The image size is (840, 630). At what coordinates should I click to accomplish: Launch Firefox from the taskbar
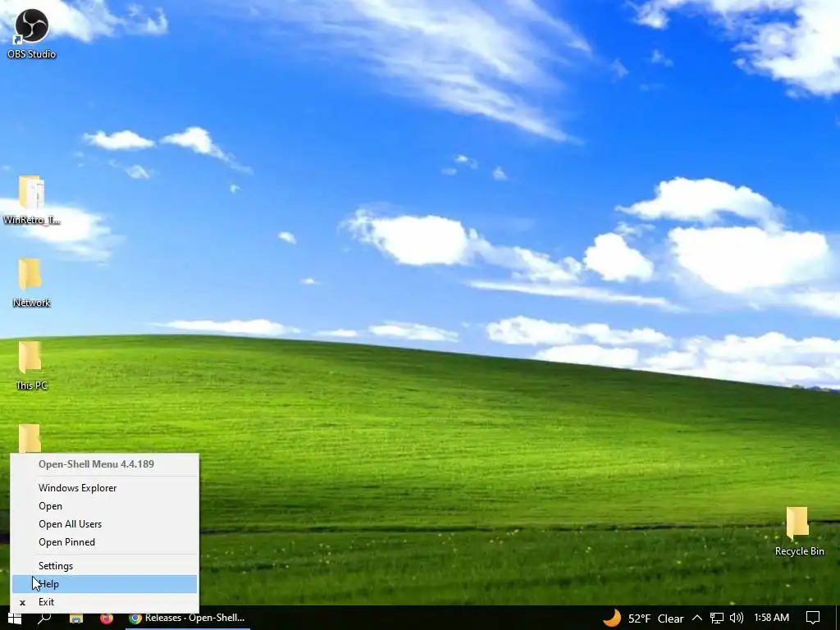pyautogui.click(x=107, y=619)
